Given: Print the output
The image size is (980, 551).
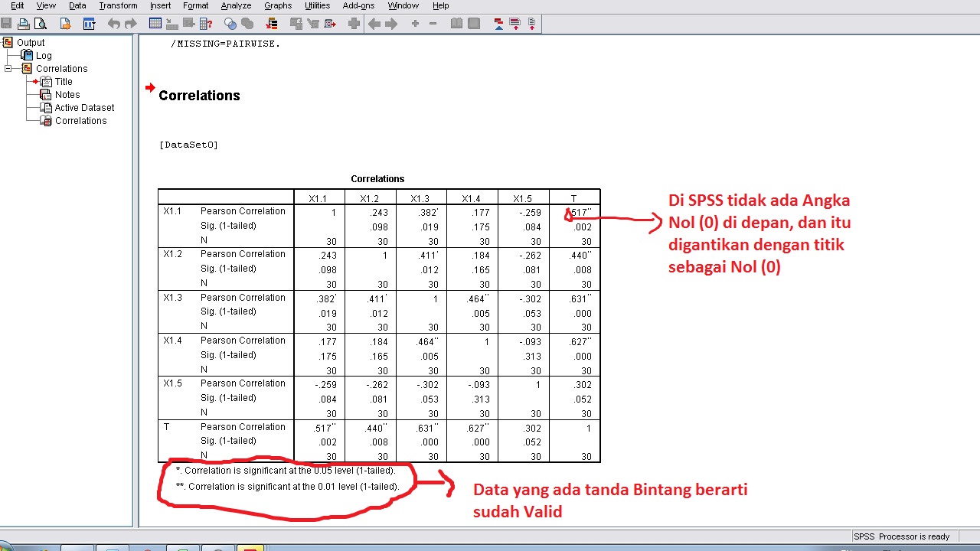Looking at the screenshot, I should 23,23.
